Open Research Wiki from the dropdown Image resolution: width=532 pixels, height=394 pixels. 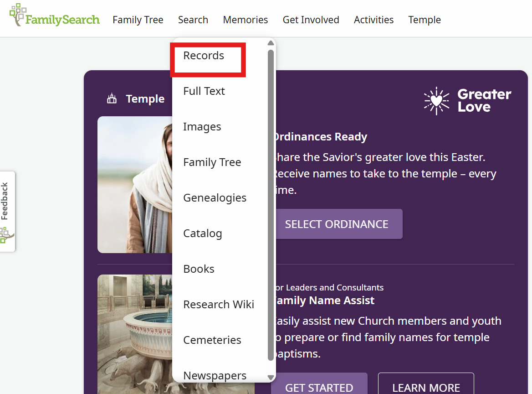point(219,304)
